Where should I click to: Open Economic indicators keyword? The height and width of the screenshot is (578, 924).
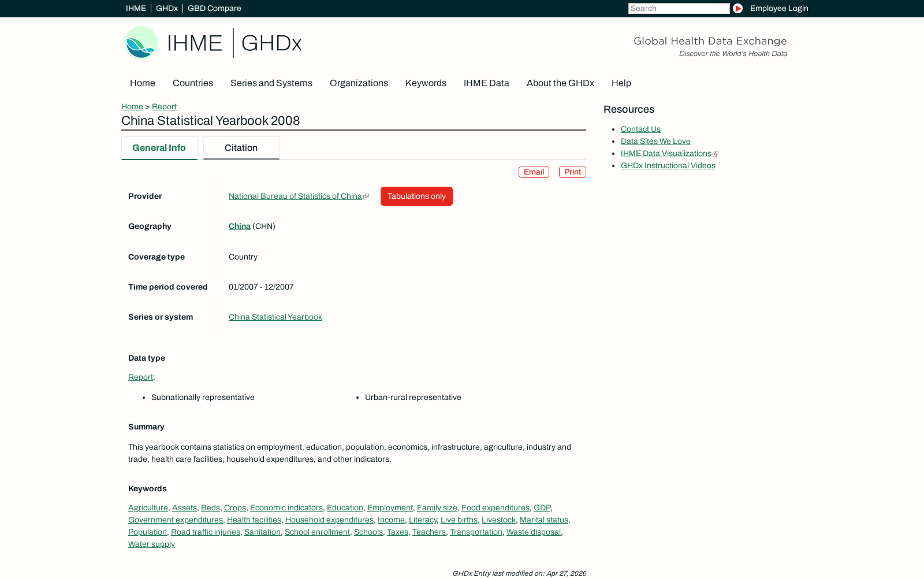click(286, 507)
